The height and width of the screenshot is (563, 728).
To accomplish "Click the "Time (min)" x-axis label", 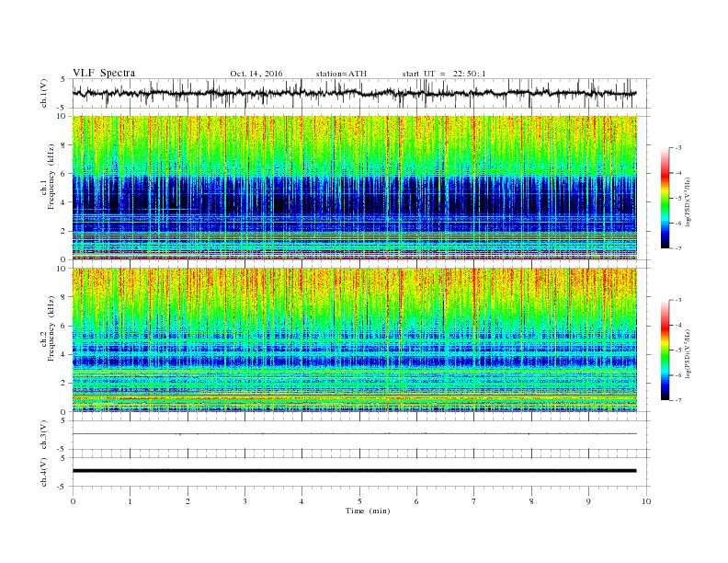I will 368,511.
